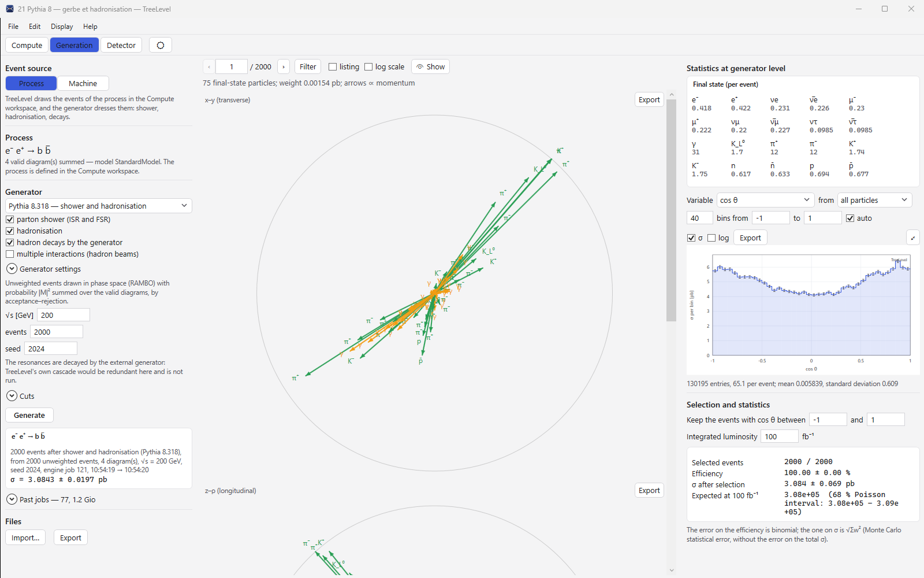
Task: Expand the Cuts section
Action: [12, 396]
